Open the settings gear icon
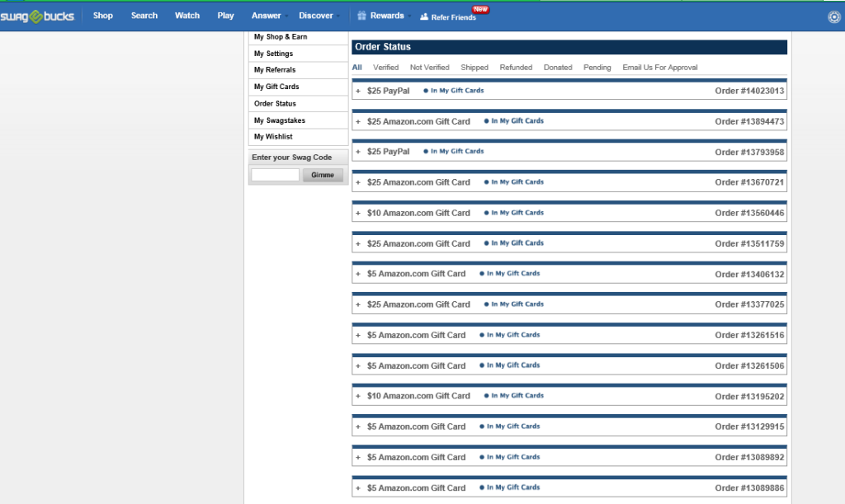Image resolution: width=845 pixels, height=504 pixels. click(833, 17)
